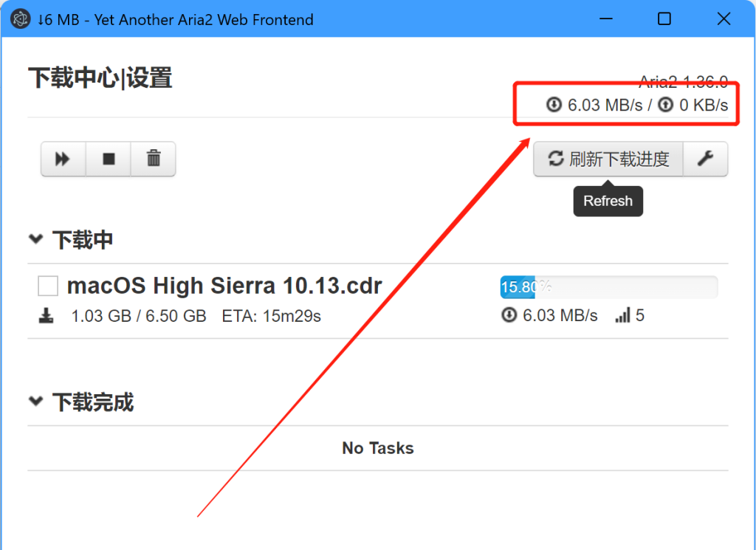756x550 pixels.
Task: Maximize the Aria2 Web Frontend window
Action: pyautogui.click(x=664, y=19)
